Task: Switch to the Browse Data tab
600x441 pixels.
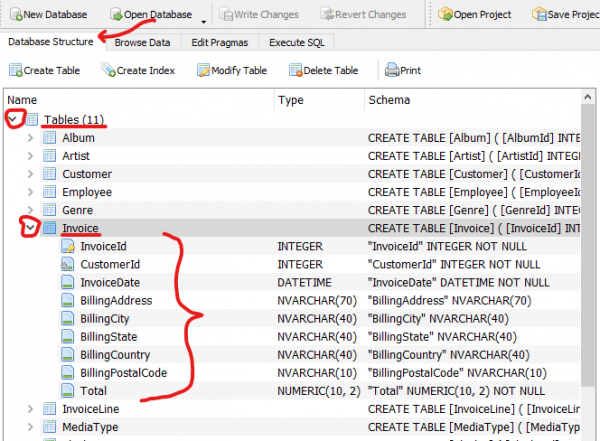Action: (x=142, y=43)
